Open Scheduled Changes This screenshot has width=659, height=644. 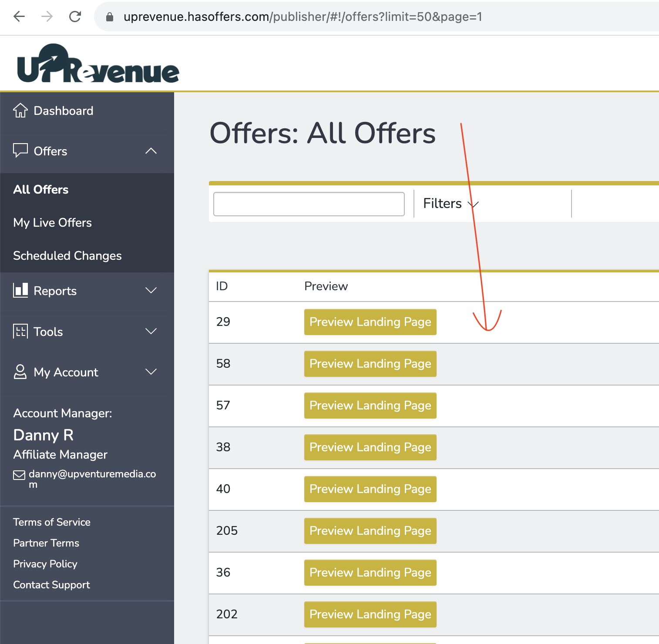coord(67,255)
